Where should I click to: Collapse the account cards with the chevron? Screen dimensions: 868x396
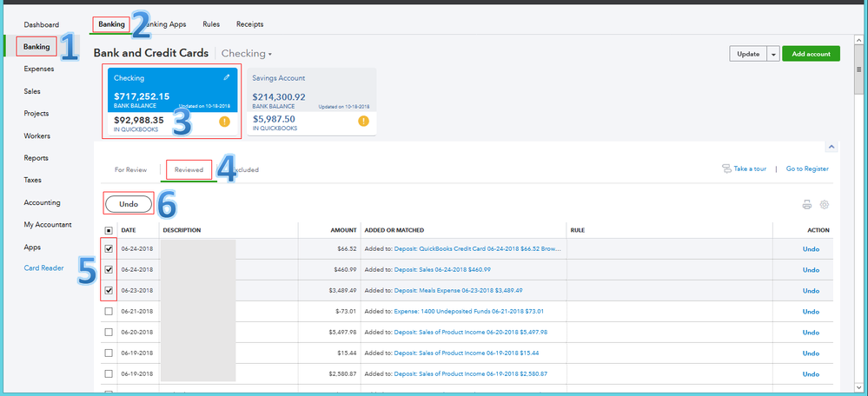point(831,148)
